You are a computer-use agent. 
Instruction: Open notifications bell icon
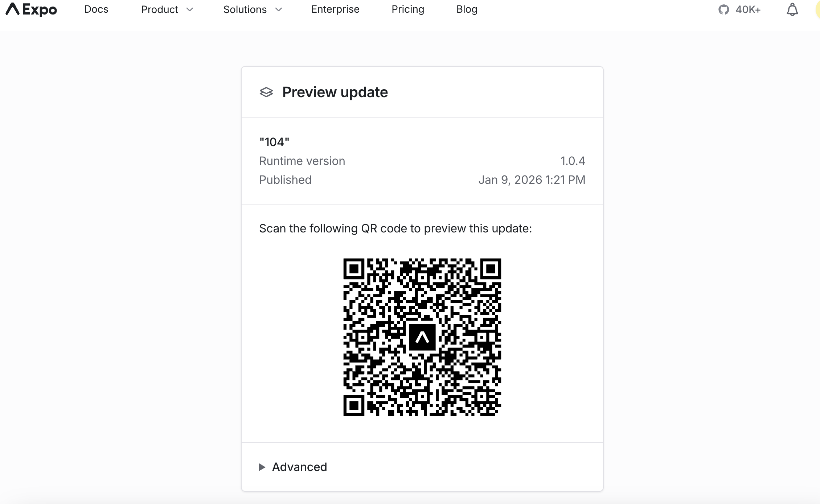coord(792,9)
